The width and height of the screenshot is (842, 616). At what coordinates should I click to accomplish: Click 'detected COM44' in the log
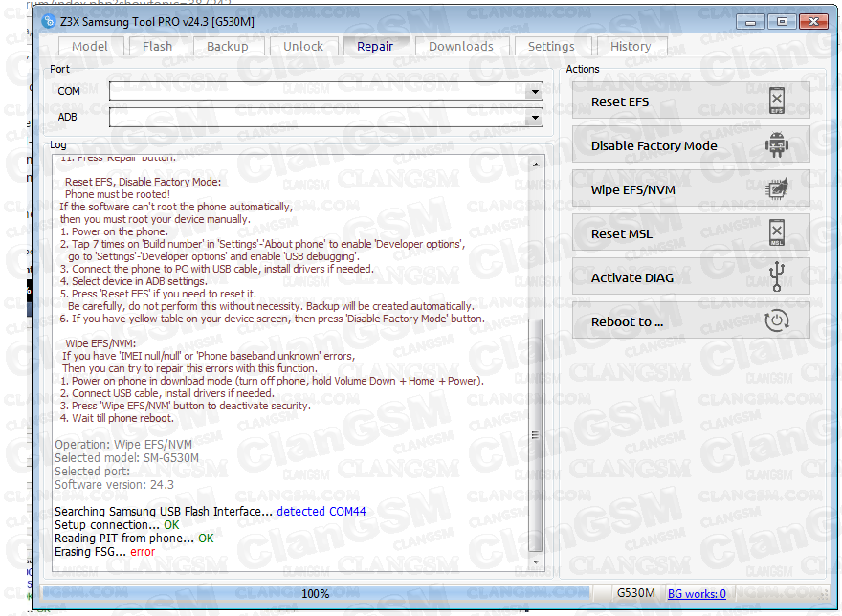[x=321, y=512]
